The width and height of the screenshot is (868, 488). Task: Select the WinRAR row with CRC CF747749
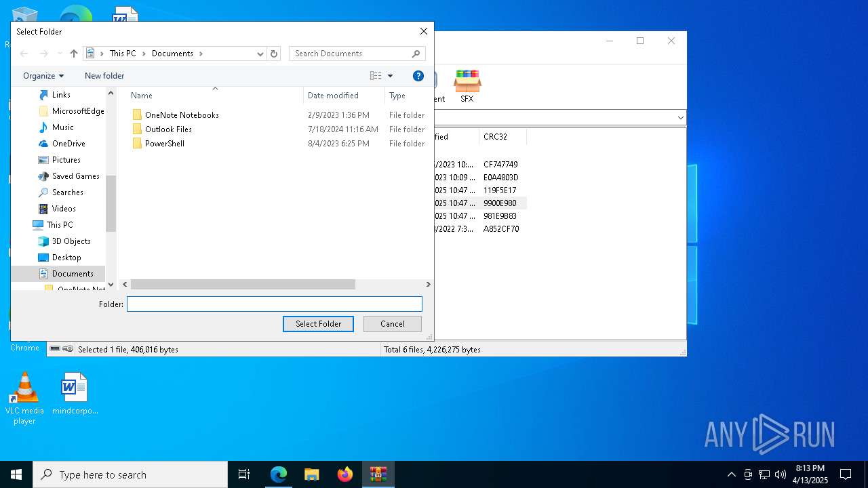coord(479,165)
